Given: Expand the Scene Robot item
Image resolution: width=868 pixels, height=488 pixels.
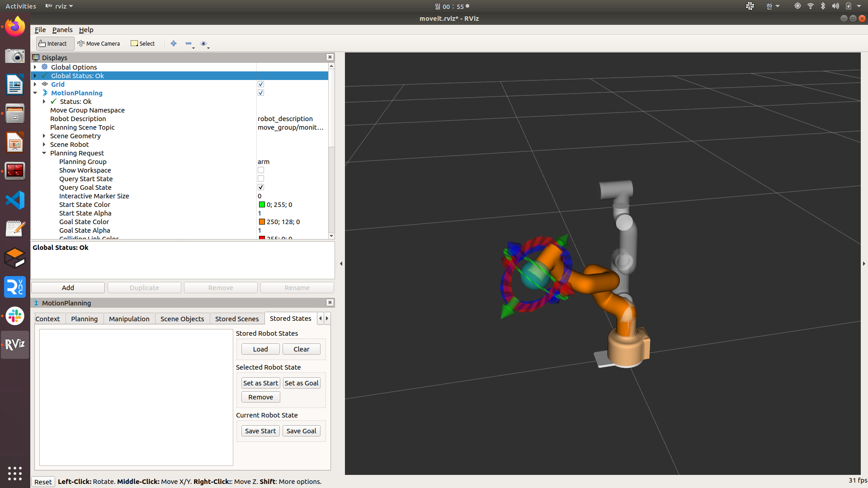Looking at the screenshot, I should 44,144.
